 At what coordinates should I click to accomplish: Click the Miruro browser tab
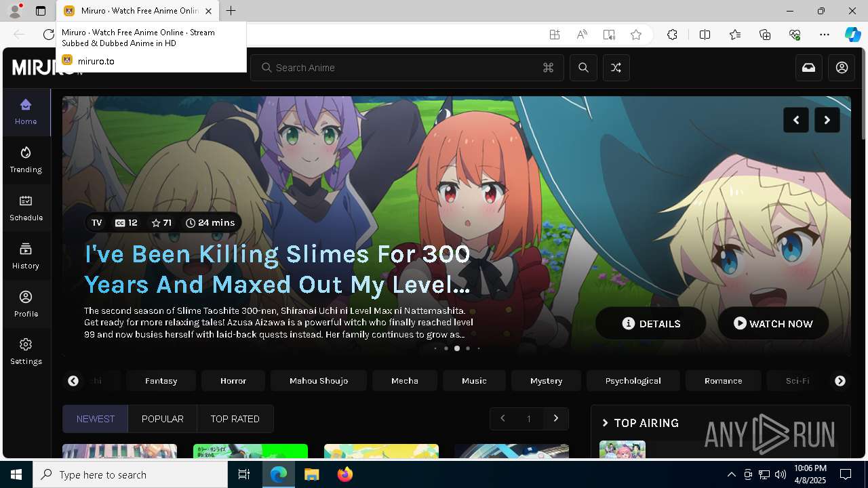(x=138, y=11)
